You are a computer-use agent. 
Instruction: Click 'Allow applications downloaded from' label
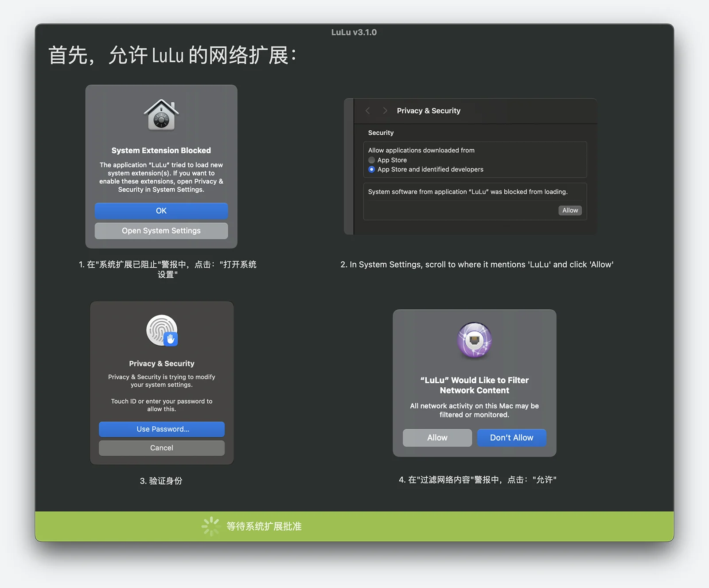click(421, 150)
